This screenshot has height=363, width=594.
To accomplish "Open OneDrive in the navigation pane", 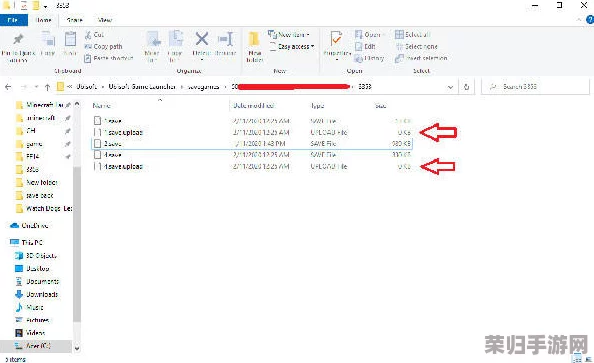I will point(29,225).
